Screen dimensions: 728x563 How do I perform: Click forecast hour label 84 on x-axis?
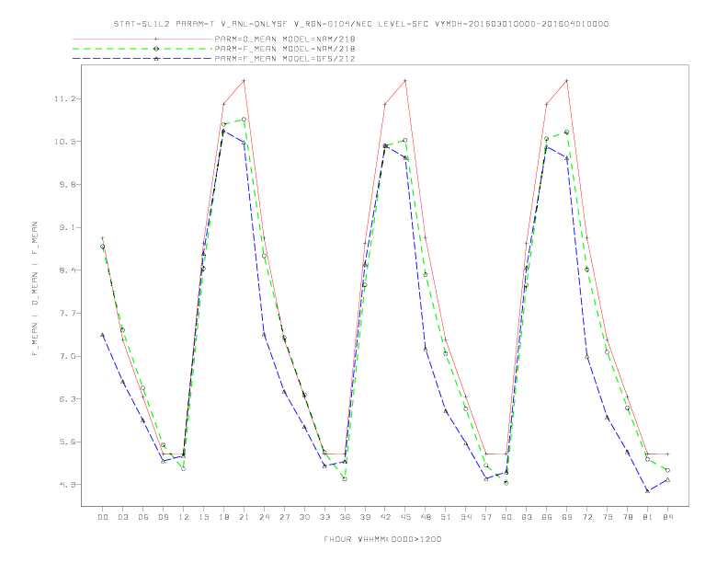point(667,517)
